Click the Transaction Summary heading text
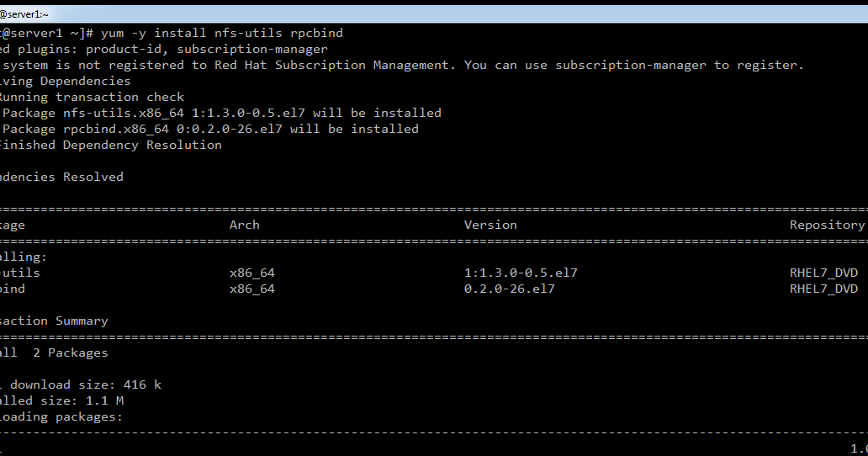Image resolution: width=868 pixels, height=456 pixels. 54,321
